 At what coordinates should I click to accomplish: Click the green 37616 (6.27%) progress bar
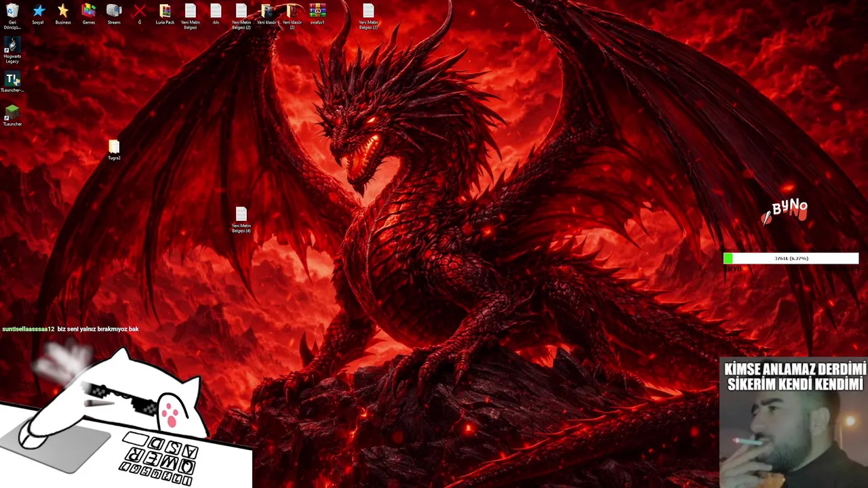coord(791,258)
